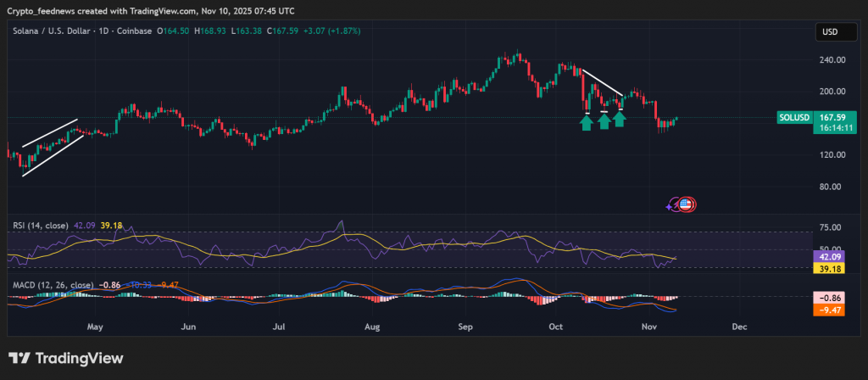Click the yellow RSI 39.18 value label
The width and height of the screenshot is (868, 380).
[828, 269]
